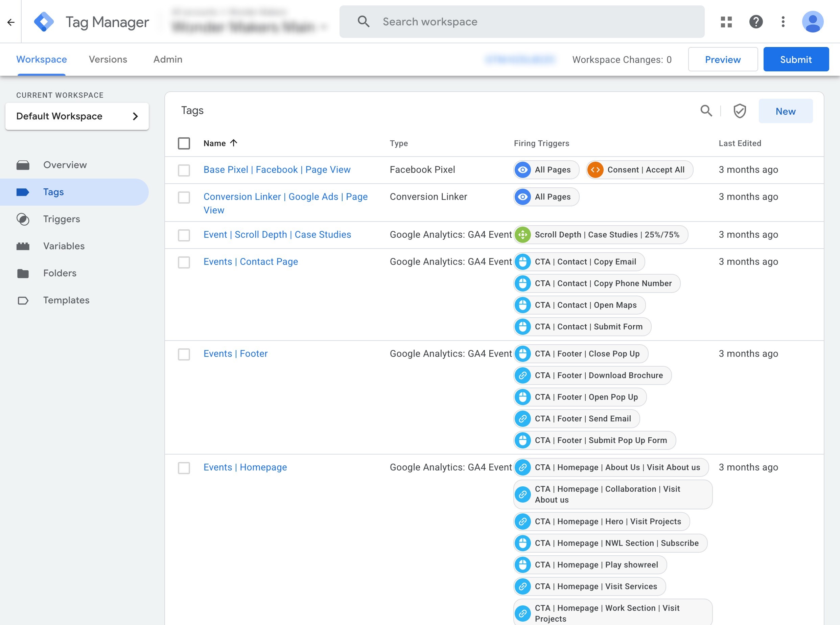
Task: Check the Events | Footer tag checkbox
Action: [x=184, y=354]
